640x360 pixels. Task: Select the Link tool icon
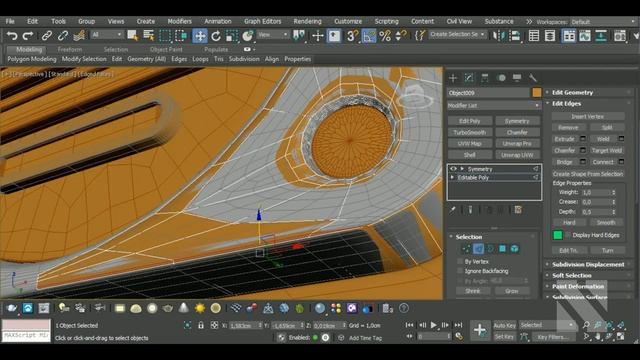click(47, 36)
